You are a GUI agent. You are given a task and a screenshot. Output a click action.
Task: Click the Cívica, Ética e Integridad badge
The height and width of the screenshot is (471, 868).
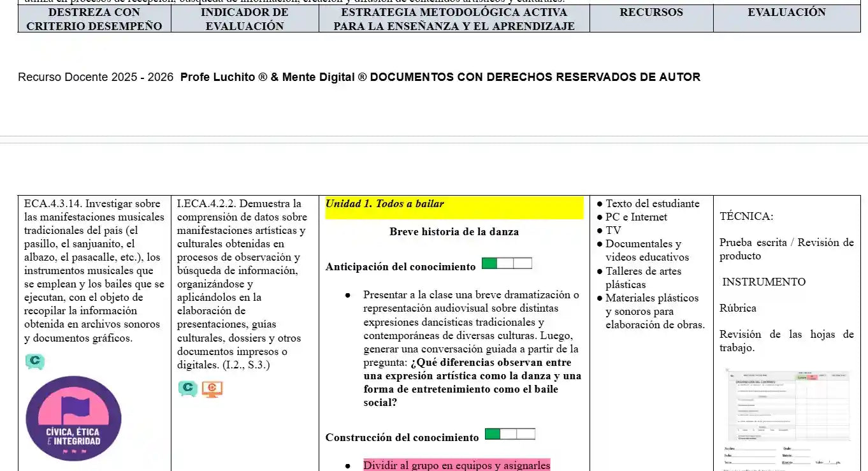point(73,418)
